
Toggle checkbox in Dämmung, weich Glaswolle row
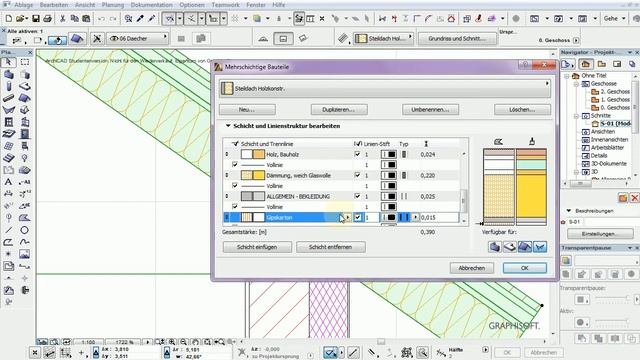click(x=358, y=175)
